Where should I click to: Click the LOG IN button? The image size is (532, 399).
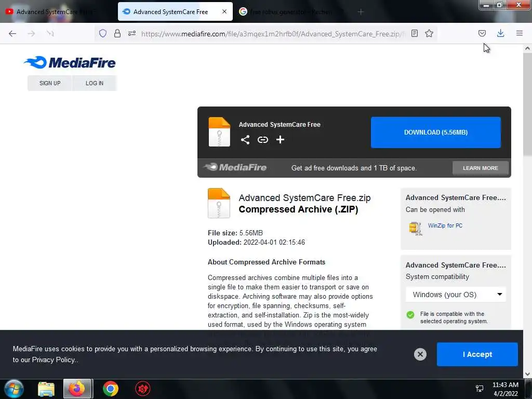click(95, 83)
